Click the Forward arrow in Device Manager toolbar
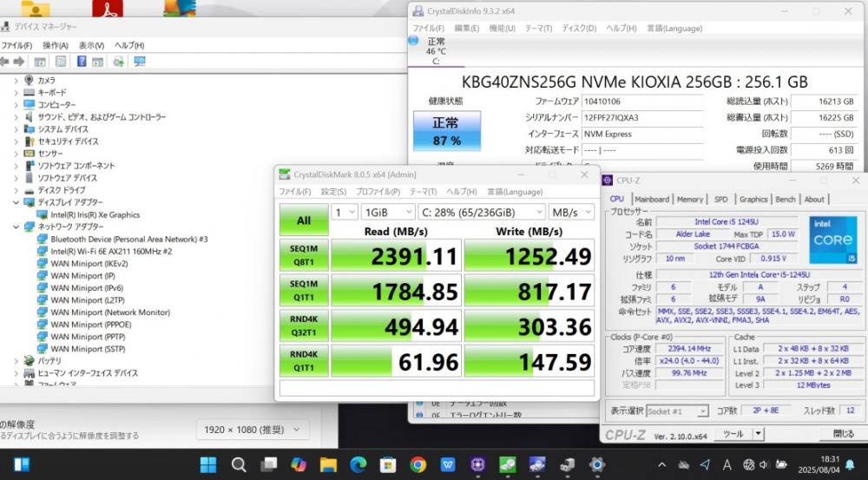The width and height of the screenshot is (868, 480). click(19, 62)
